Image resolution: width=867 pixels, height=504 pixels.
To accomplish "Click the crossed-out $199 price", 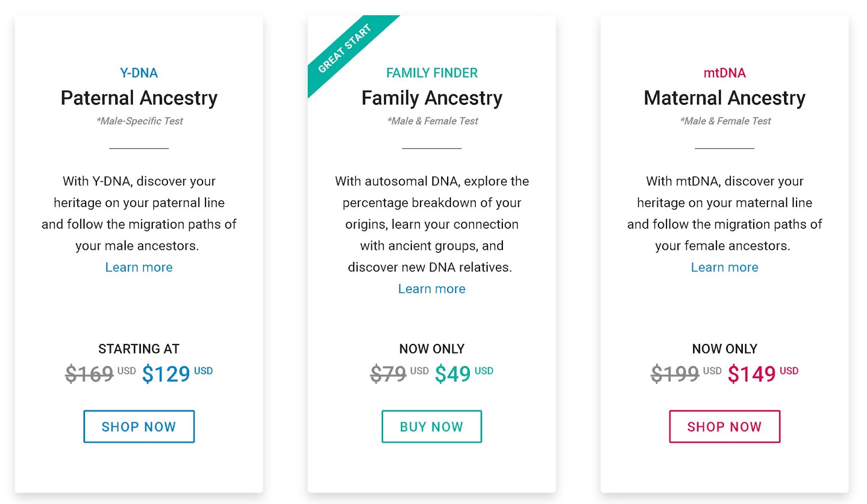I will point(675,374).
